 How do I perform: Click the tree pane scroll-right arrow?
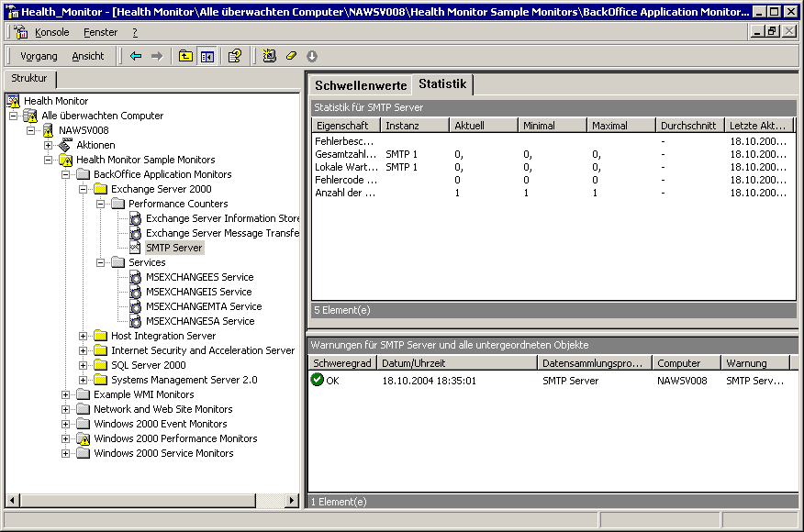(x=292, y=500)
